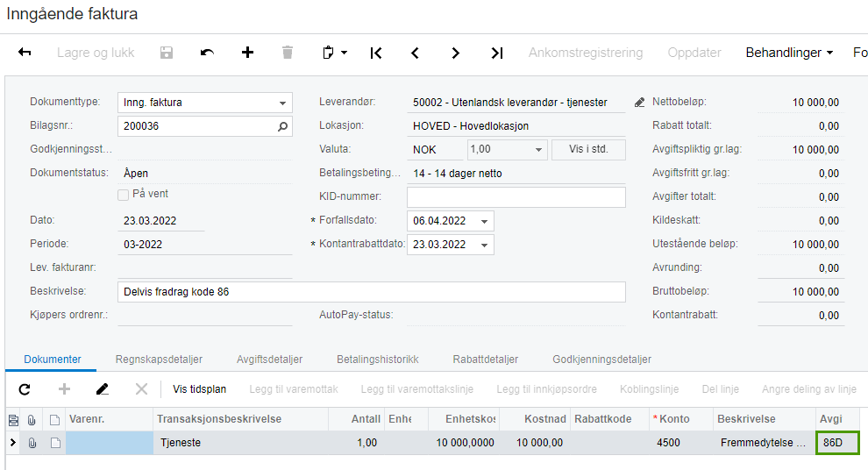Open the Regnskapsdetaljer tab
This screenshot has width=868, height=470.
coord(159,360)
